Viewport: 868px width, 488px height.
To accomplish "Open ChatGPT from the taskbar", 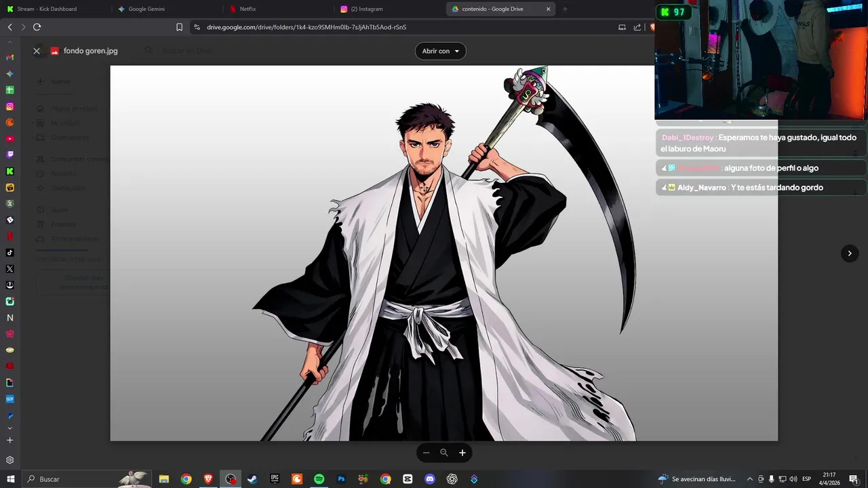I will (452, 479).
